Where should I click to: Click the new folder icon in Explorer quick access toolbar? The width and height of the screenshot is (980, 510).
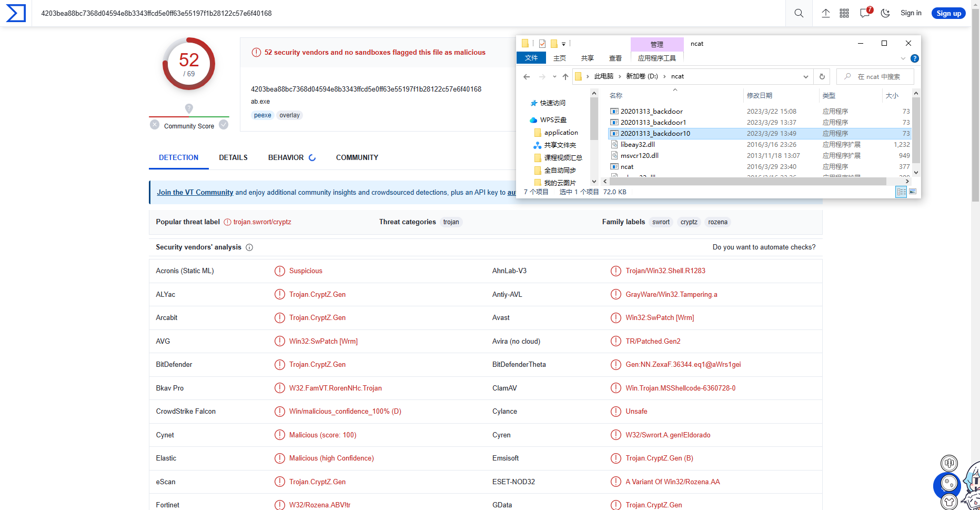click(554, 44)
